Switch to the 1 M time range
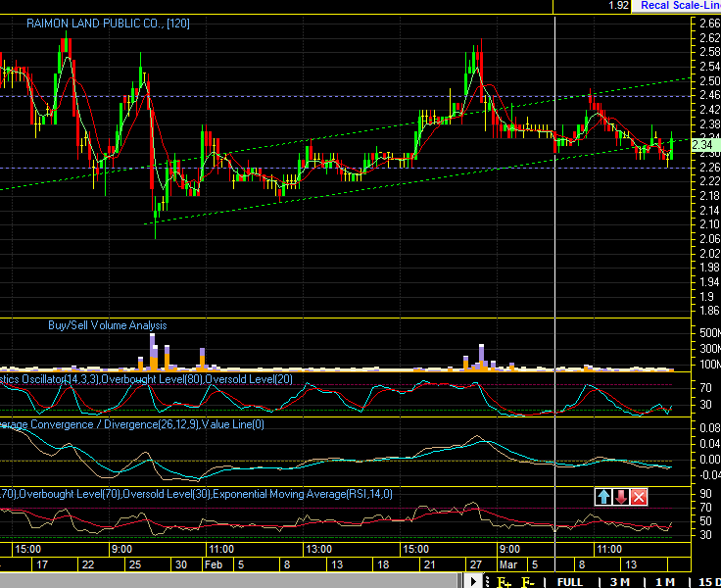Viewport: 721px width, 588px height. pyautogui.click(x=664, y=582)
